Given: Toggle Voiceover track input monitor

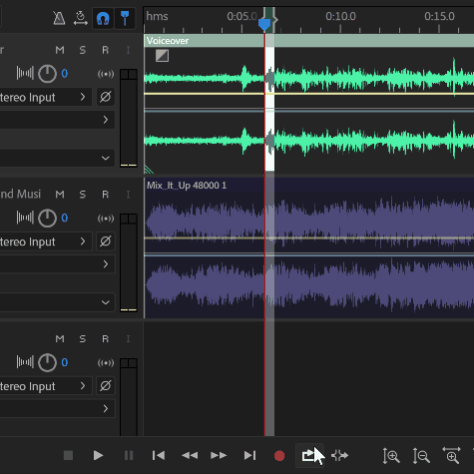Looking at the screenshot, I should [x=128, y=50].
